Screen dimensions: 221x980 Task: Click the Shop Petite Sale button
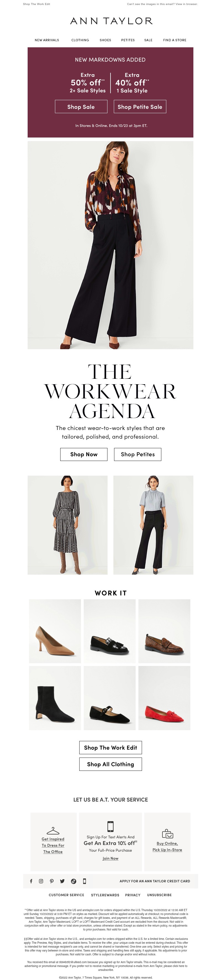pos(140,107)
